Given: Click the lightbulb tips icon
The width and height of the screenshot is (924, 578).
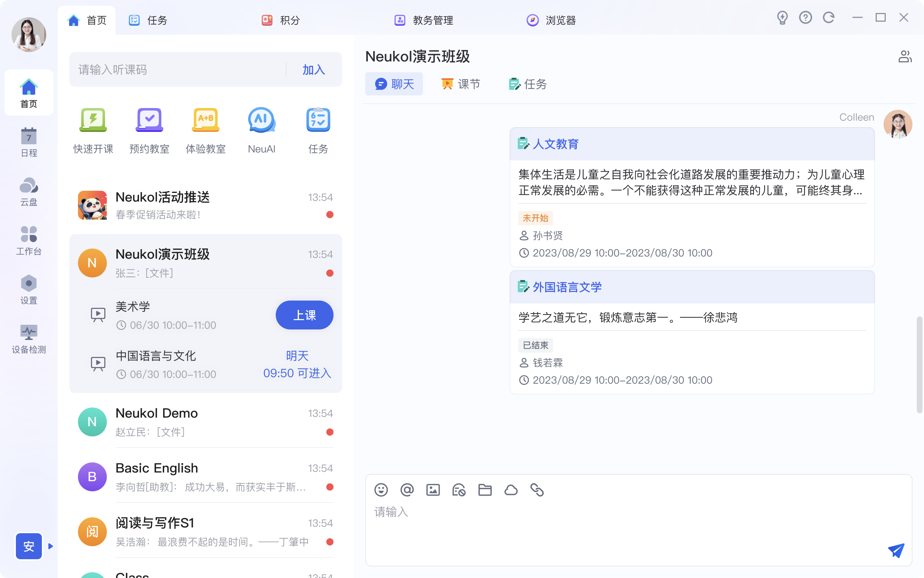Looking at the screenshot, I should 783,18.
